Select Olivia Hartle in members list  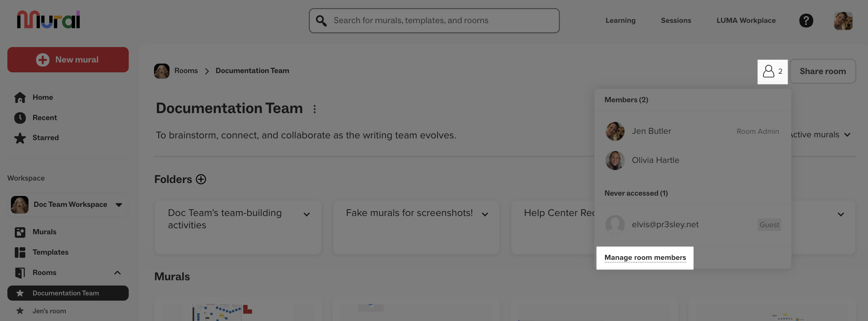tap(693, 160)
